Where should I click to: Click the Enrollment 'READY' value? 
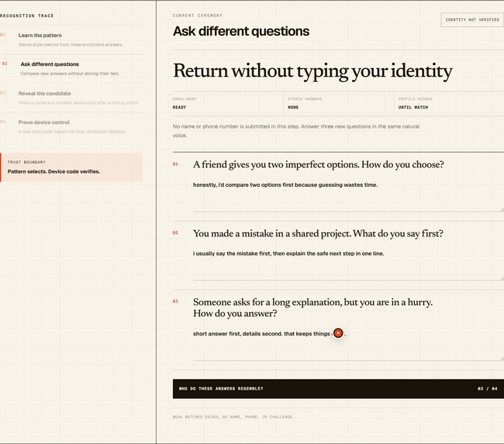[179, 107]
